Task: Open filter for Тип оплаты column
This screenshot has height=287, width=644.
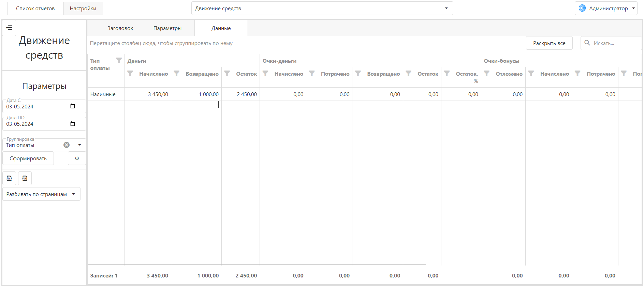Action: tap(119, 60)
